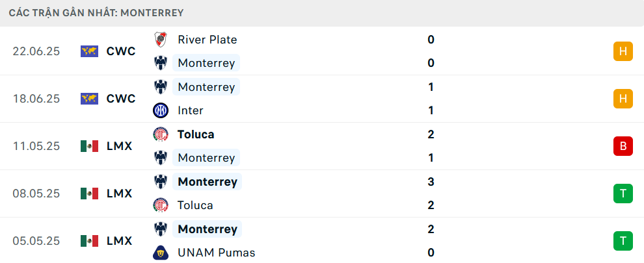
Task: Select the CWC league label on 18.06.25
Action: coord(121,99)
